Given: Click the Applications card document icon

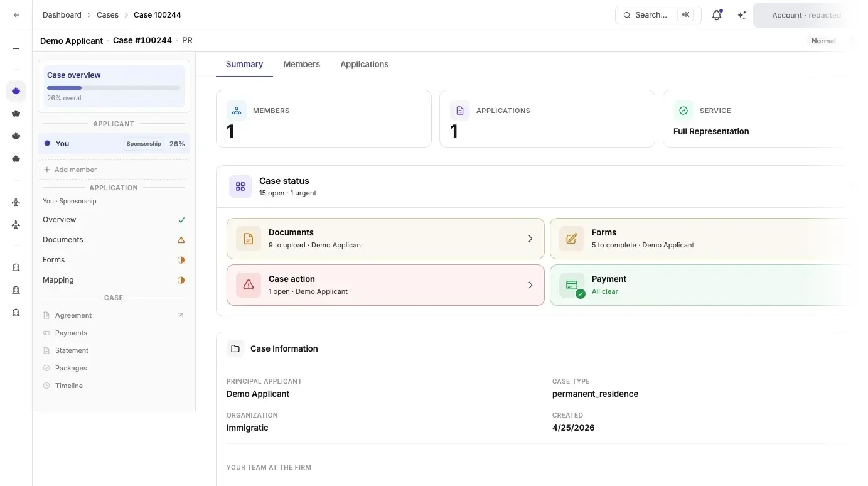Looking at the screenshot, I should (x=460, y=111).
